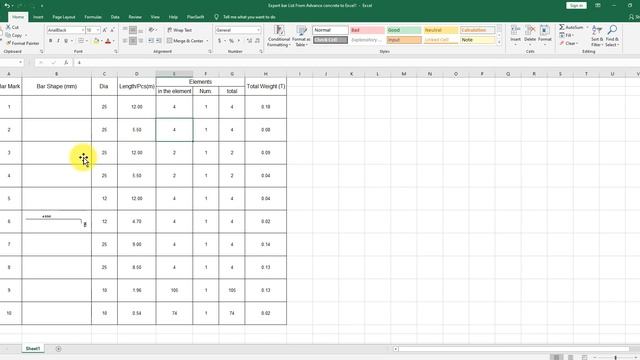The width and height of the screenshot is (640, 360).
Task: Open the font name dropdown
Action: click(x=82, y=30)
